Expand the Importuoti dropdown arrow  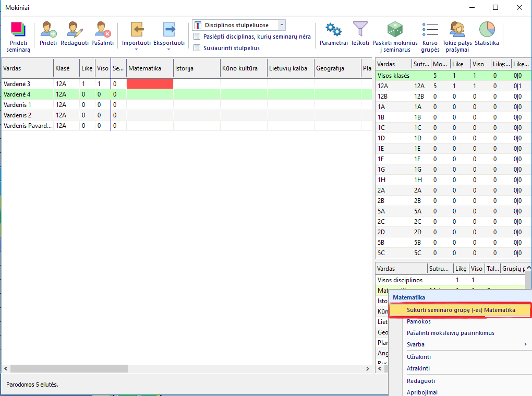tap(136, 50)
